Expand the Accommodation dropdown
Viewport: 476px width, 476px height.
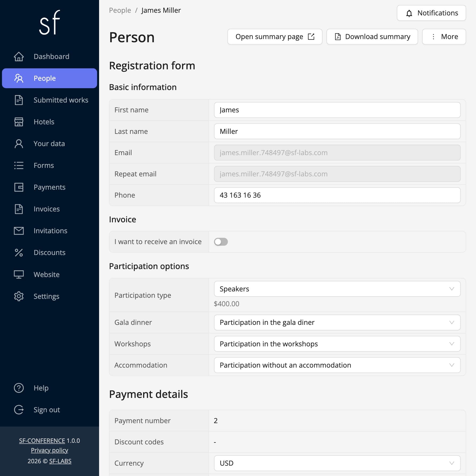337,365
